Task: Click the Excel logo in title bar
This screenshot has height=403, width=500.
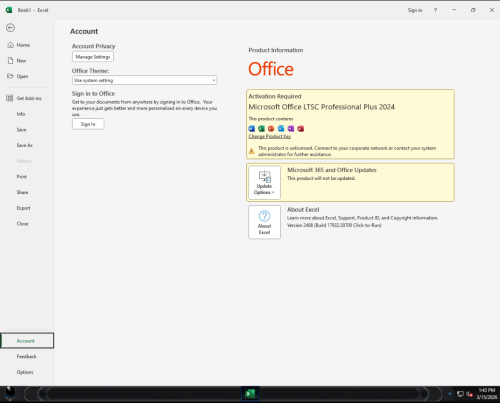Action: [x=9, y=10]
